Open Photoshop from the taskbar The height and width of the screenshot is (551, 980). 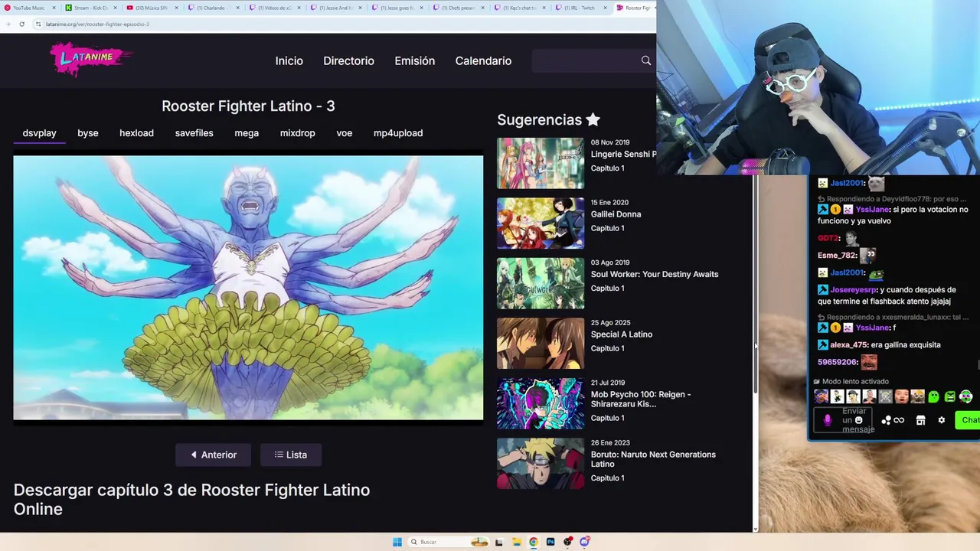(550, 542)
